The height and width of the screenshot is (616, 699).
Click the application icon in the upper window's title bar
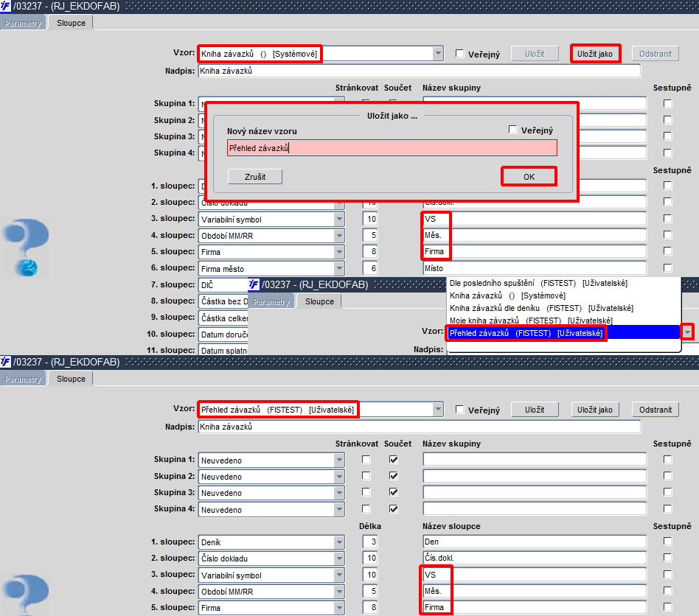(x=5, y=6)
